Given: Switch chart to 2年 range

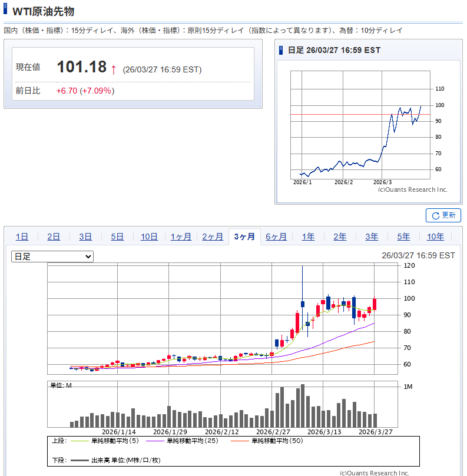Looking at the screenshot, I should click(x=340, y=237).
